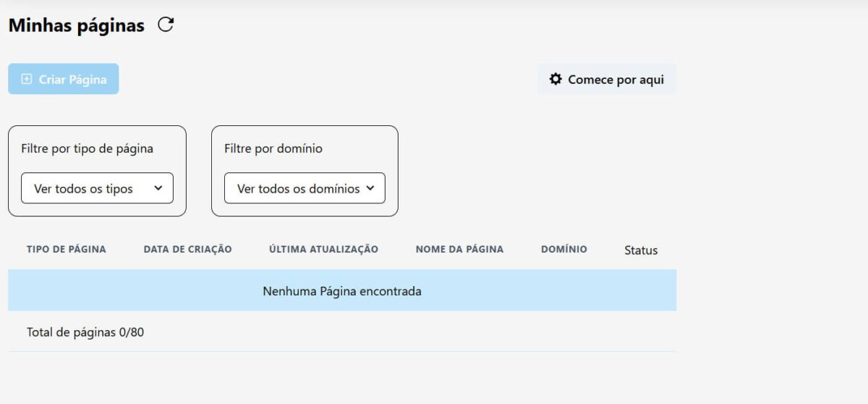Open the Ver todos os domínios dropdown

tap(304, 188)
